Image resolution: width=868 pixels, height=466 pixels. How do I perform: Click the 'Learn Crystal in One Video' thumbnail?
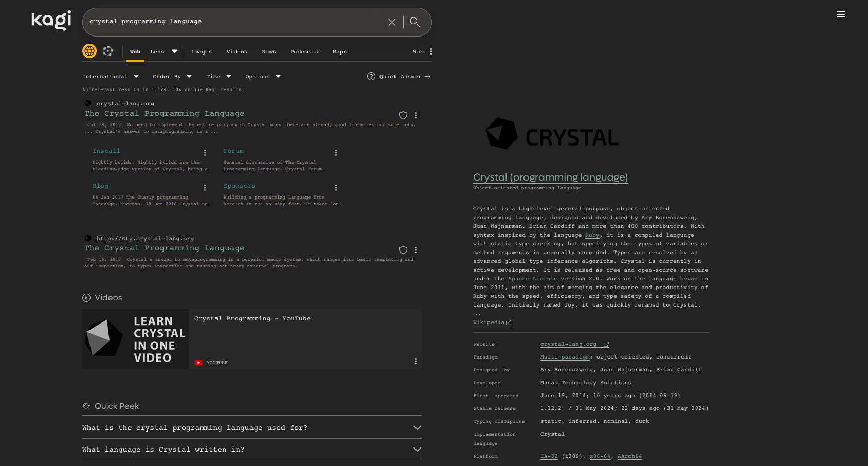(135, 338)
